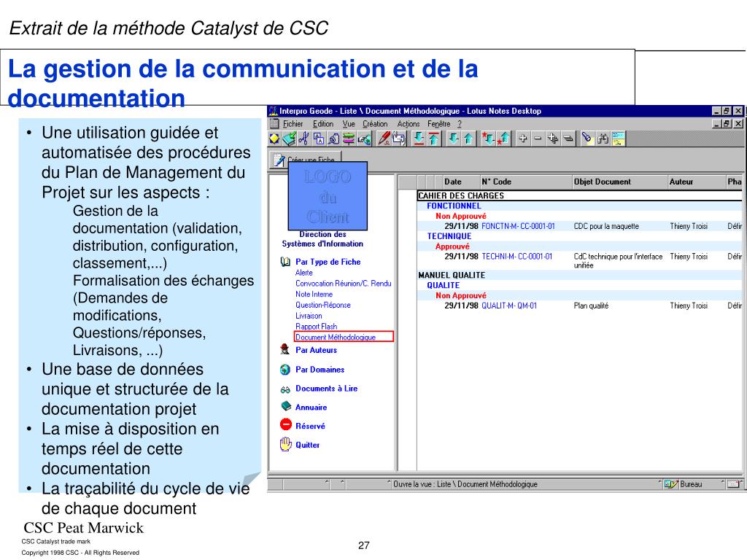Screen dimensions: 747x560
Task: Click 'Plan qualité' cell
Action: coord(591,306)
